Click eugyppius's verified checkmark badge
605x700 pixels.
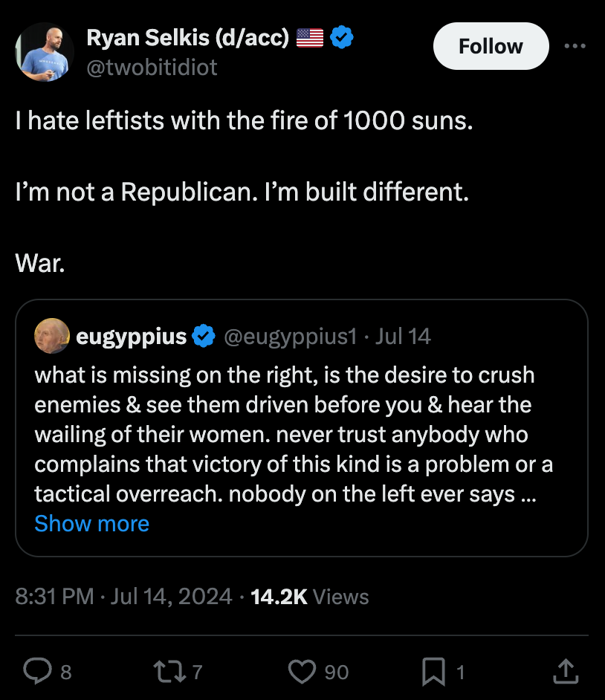(x=202, y=335)
